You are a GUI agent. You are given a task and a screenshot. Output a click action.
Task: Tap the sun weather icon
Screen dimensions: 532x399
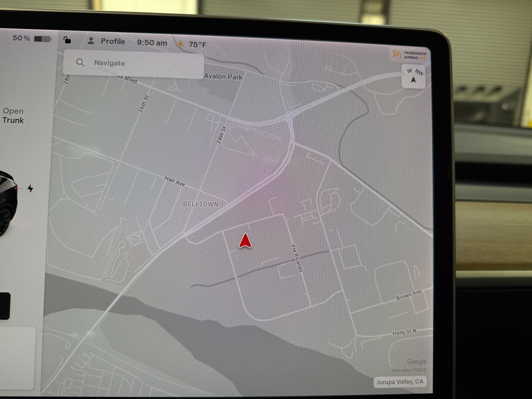point(180,44)
